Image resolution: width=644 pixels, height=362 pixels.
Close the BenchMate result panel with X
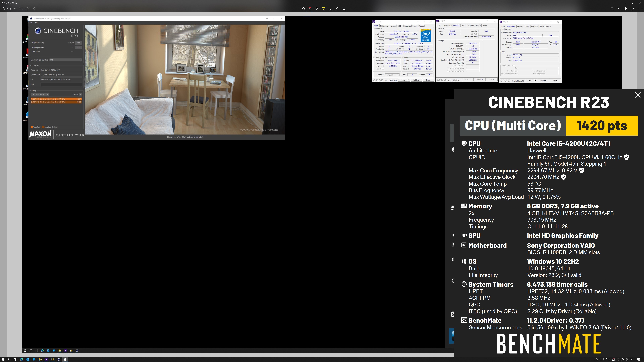(x=638, y=95)
